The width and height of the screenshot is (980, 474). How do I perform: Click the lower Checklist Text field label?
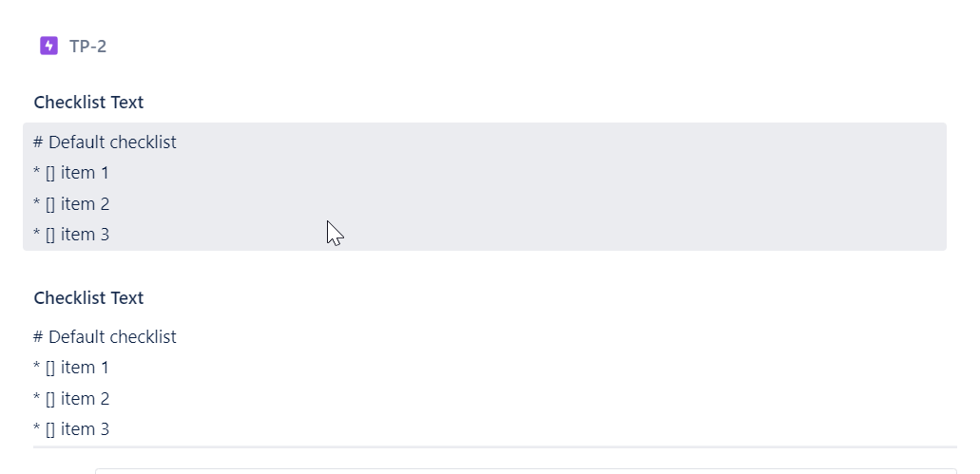88,298
